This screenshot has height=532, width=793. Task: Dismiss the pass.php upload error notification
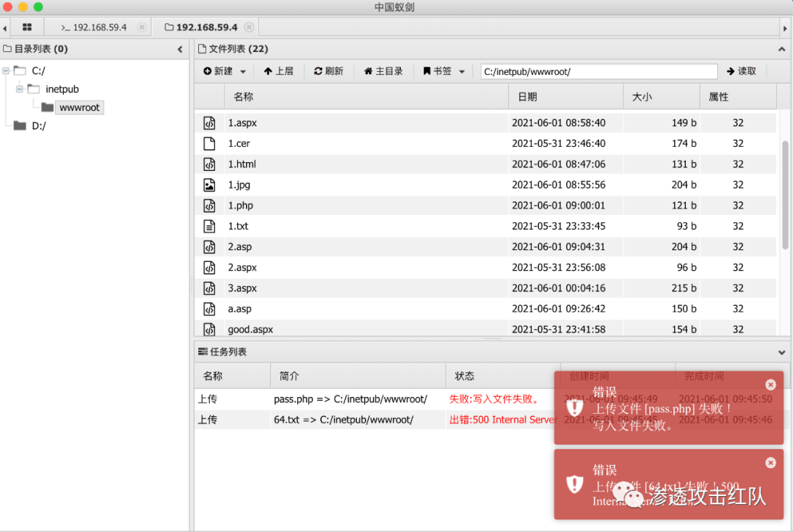point(770,385)
